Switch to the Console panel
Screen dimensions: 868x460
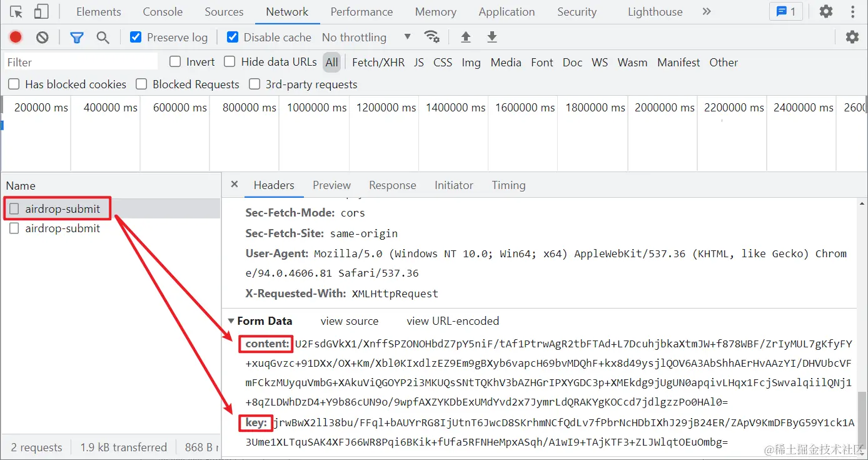163,12
